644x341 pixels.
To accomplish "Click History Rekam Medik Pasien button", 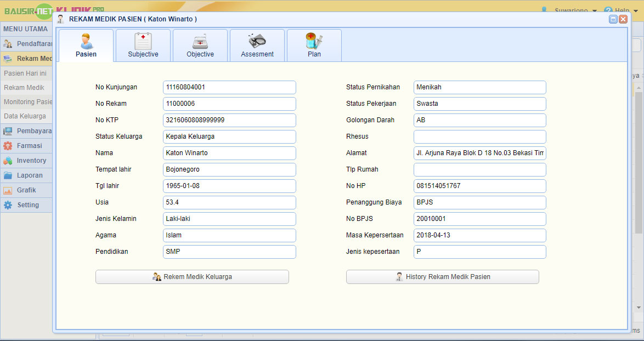I will click(442, 277).
